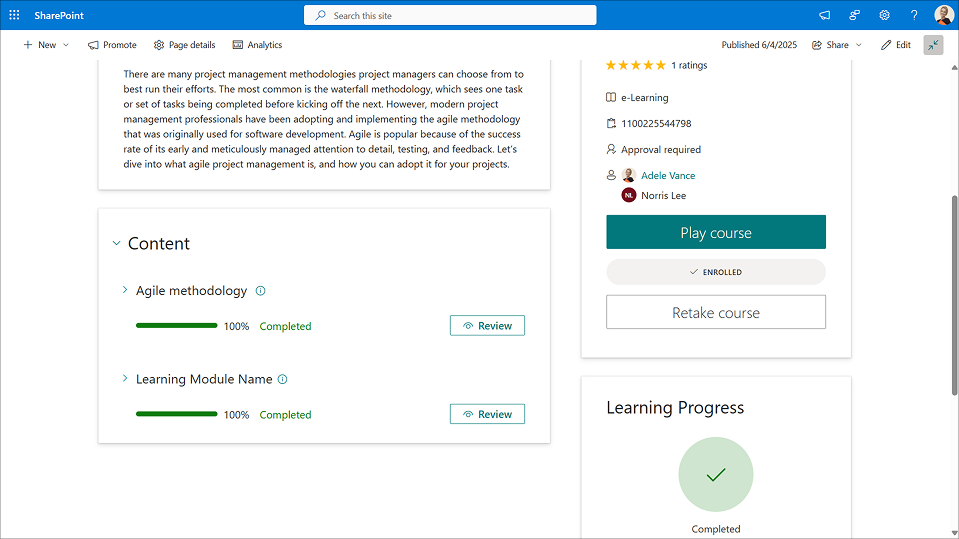Click the help question mark icon

(x=914, y=15)
